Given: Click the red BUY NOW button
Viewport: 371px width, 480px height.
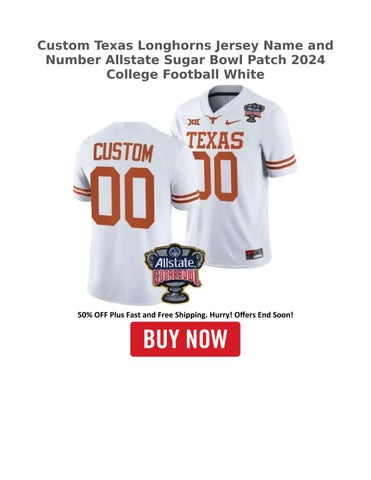Looking at the screenshot, I should point(185,339).
